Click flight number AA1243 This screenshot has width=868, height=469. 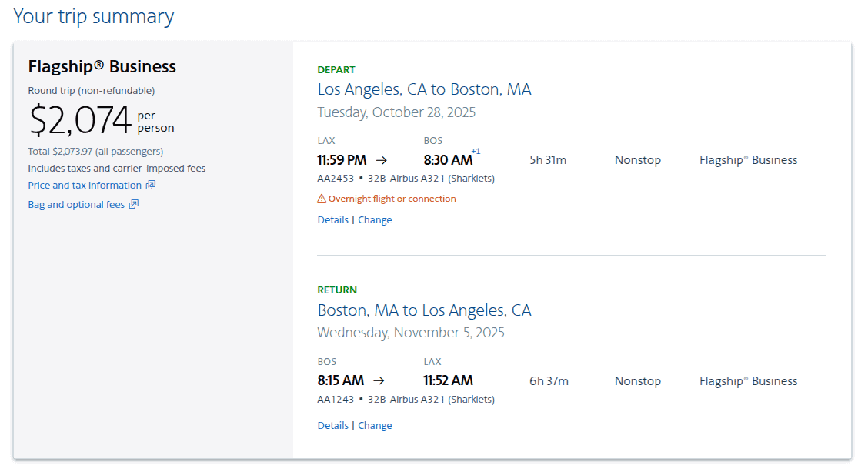334,399
